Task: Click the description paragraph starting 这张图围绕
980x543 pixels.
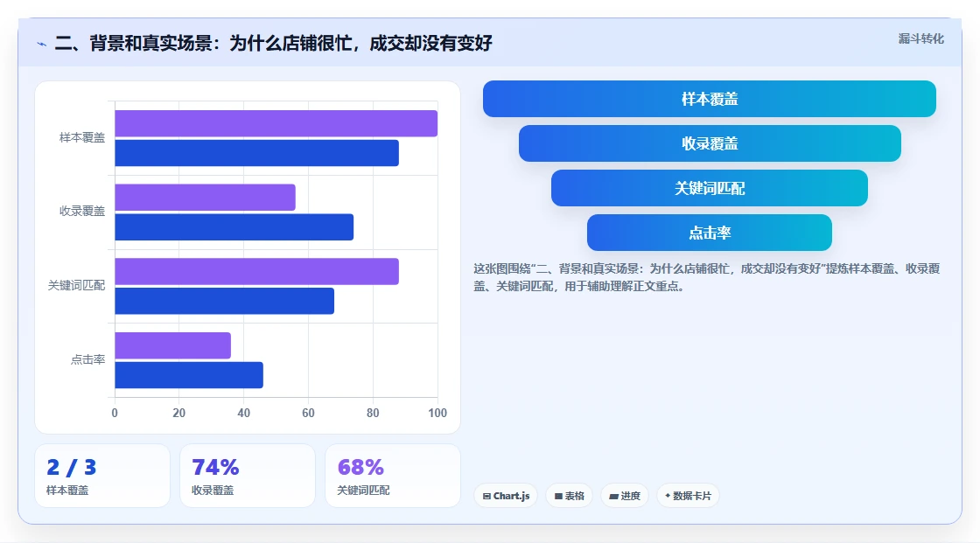Action: [x=707, y=277]
